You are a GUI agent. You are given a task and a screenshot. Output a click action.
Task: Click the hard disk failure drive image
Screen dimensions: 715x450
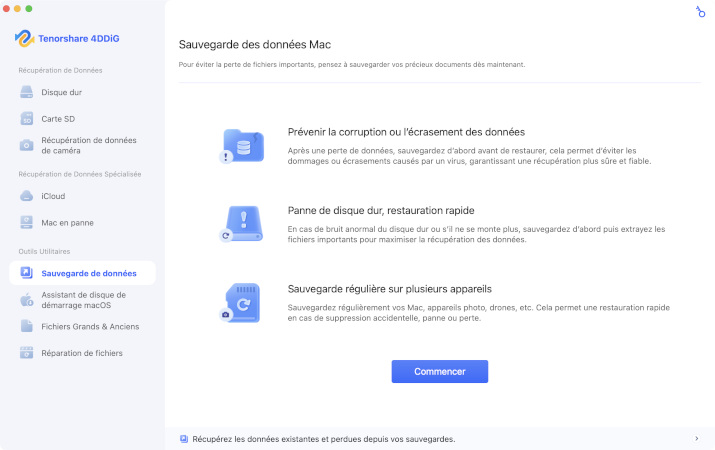[x=241, y=224]
